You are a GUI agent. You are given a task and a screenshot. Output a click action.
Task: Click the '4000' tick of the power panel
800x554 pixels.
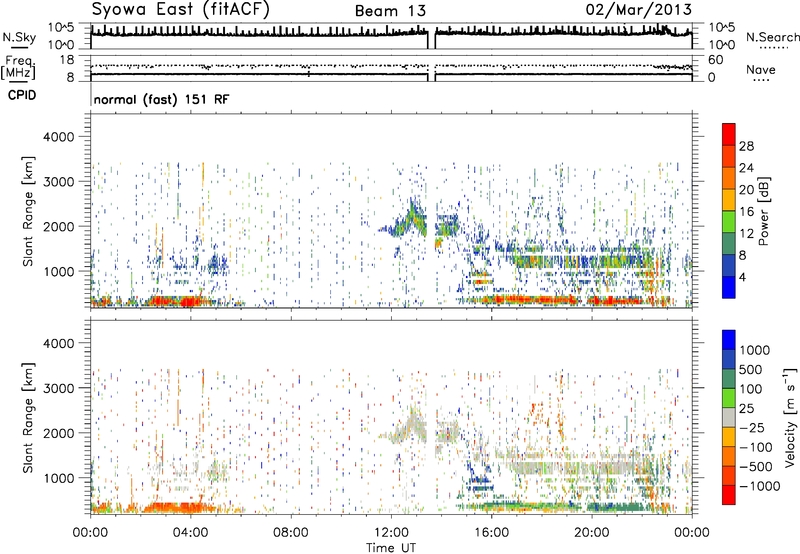[x=58, y=137]
